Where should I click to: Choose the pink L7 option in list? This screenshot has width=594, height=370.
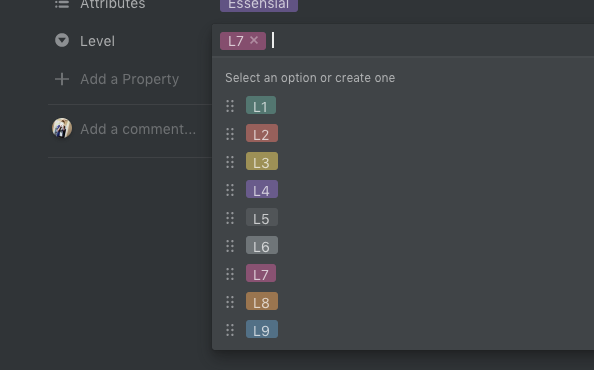pos(261,273)
